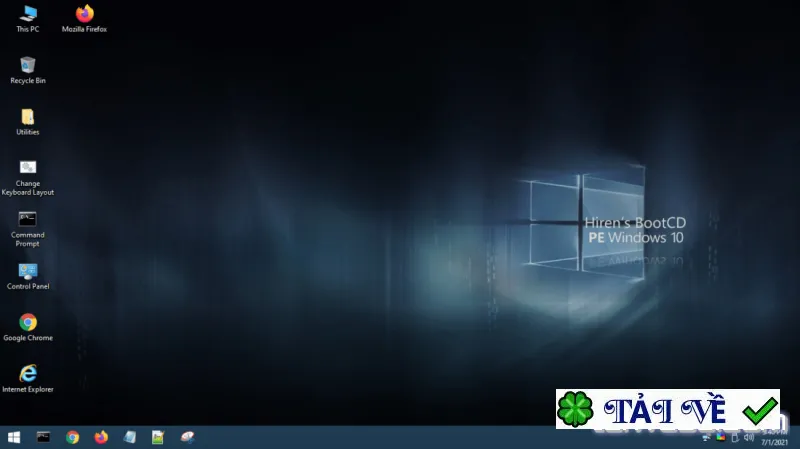Open the Windows Start menu

pos(14,437)
